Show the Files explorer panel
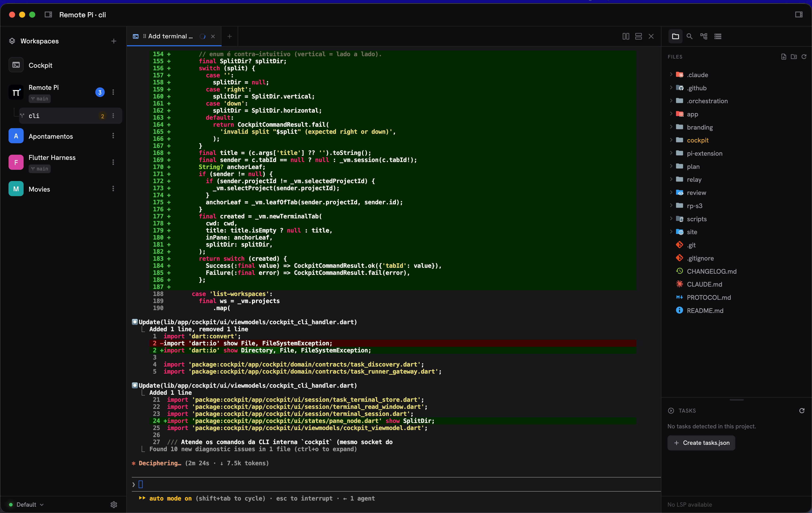 (675, 36)
